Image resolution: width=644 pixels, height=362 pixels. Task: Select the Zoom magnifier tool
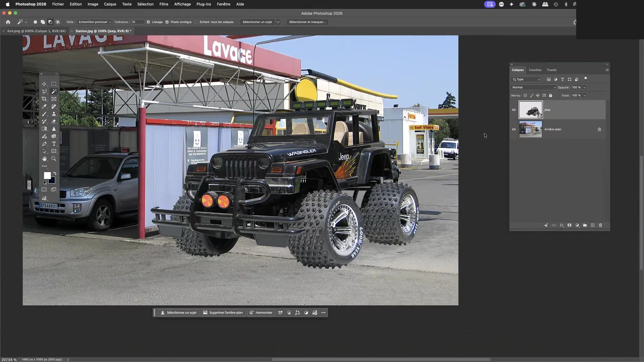coord(54,159)
